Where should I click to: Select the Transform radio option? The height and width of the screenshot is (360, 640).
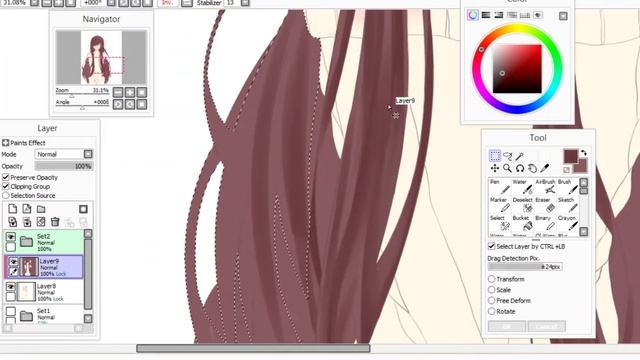pos(491,279)
